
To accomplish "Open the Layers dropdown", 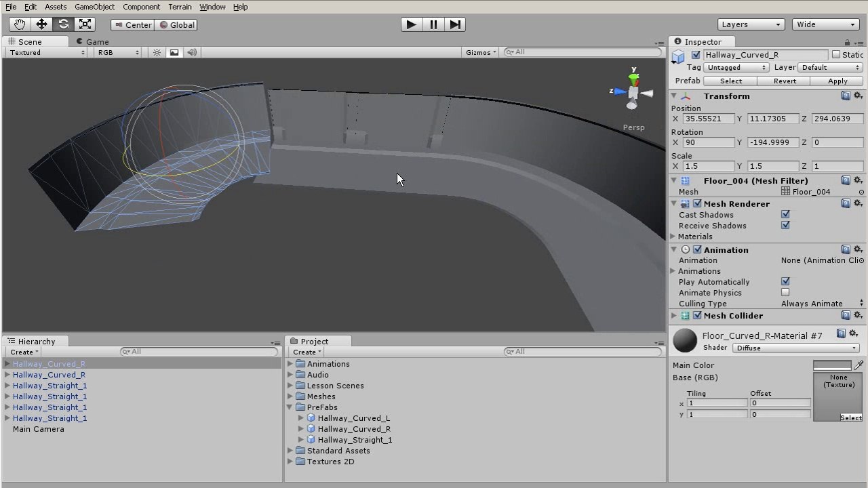I will (751, 24).
